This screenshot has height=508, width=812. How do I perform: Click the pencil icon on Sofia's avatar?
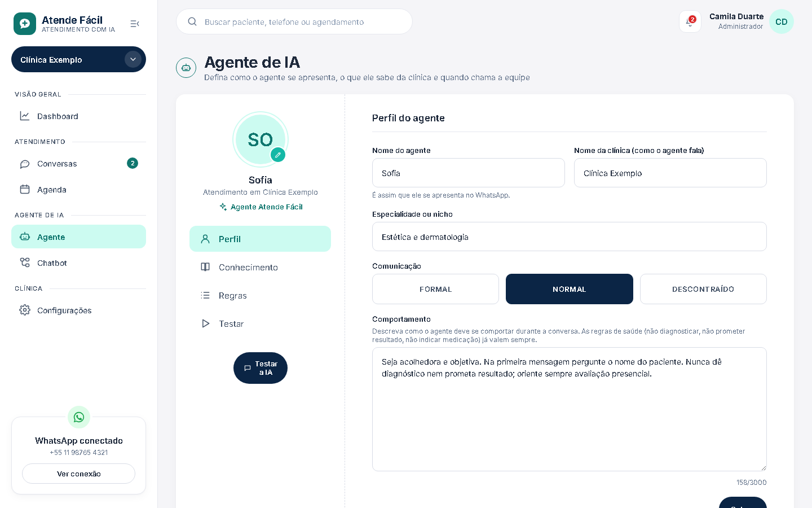pos(278,155)
